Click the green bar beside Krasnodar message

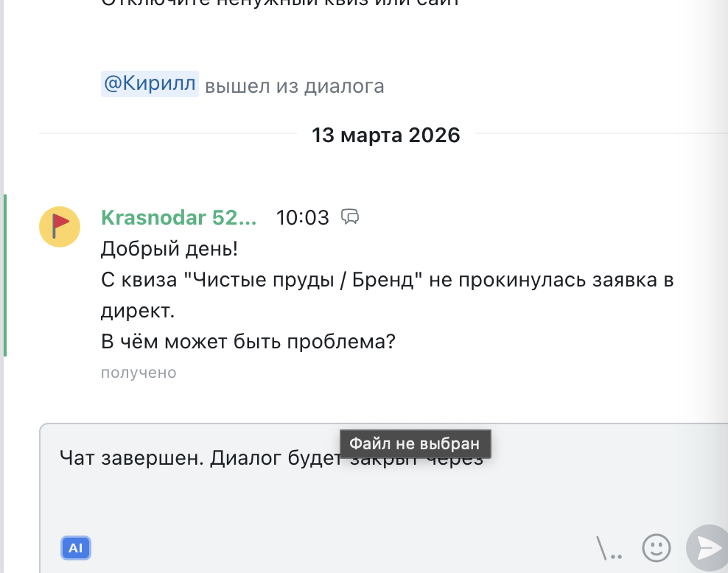(5, 275)
